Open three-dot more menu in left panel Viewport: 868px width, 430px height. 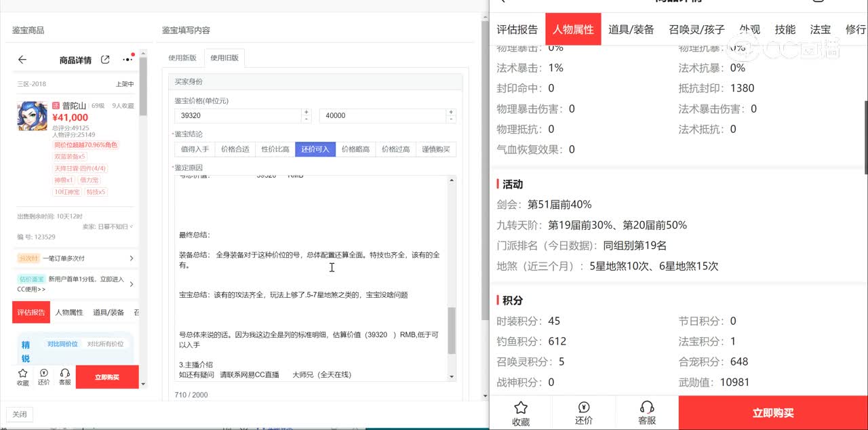pyautogui.click(x=127, y=60)
